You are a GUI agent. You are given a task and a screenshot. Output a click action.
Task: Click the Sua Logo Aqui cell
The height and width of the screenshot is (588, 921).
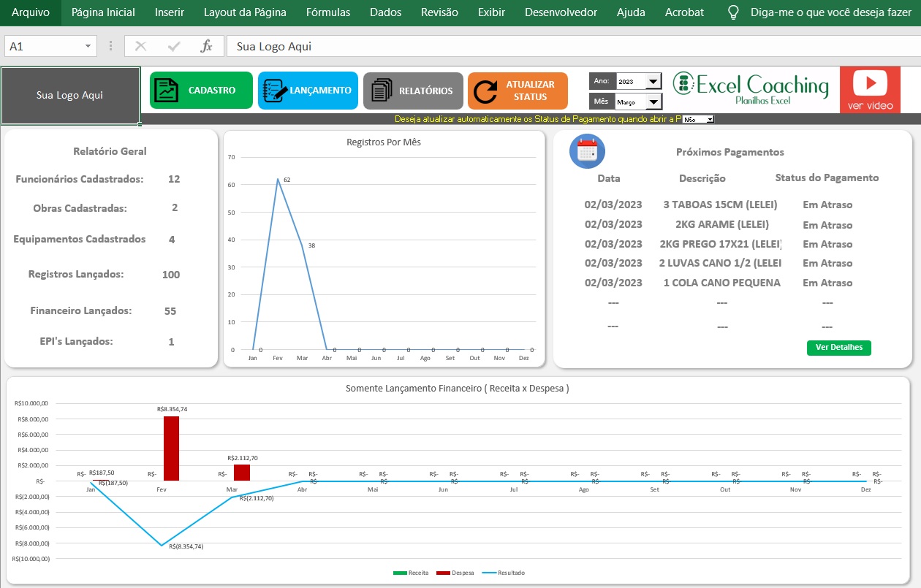(x=70, y=96)
